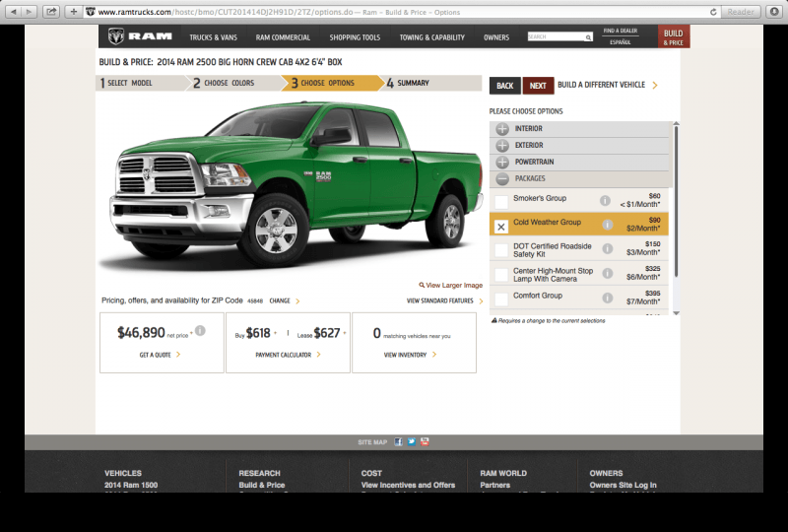Go to step 2 Choose Colors
This screenshot has width=788, height=532.
tap(233, 83)
